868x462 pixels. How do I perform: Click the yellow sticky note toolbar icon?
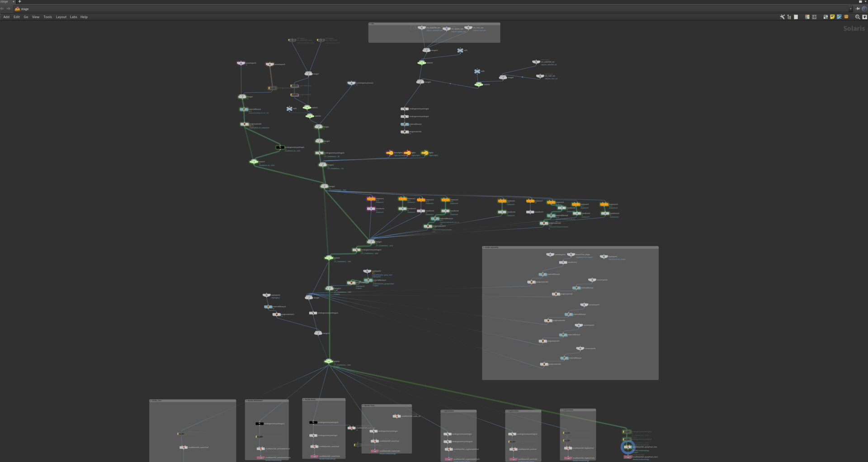tap(832, 17)
